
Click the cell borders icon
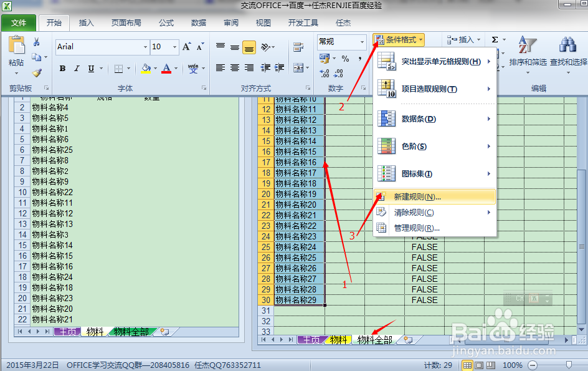click(x=118, y=69)
